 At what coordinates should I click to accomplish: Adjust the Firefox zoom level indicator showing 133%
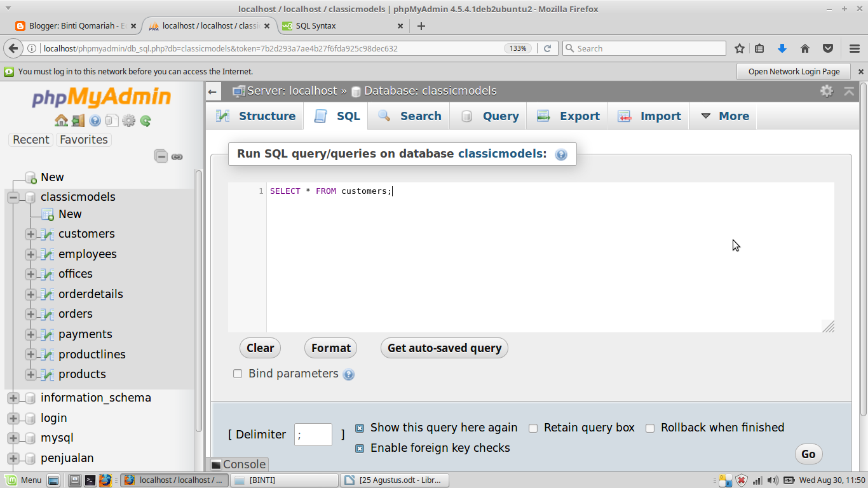517,48
